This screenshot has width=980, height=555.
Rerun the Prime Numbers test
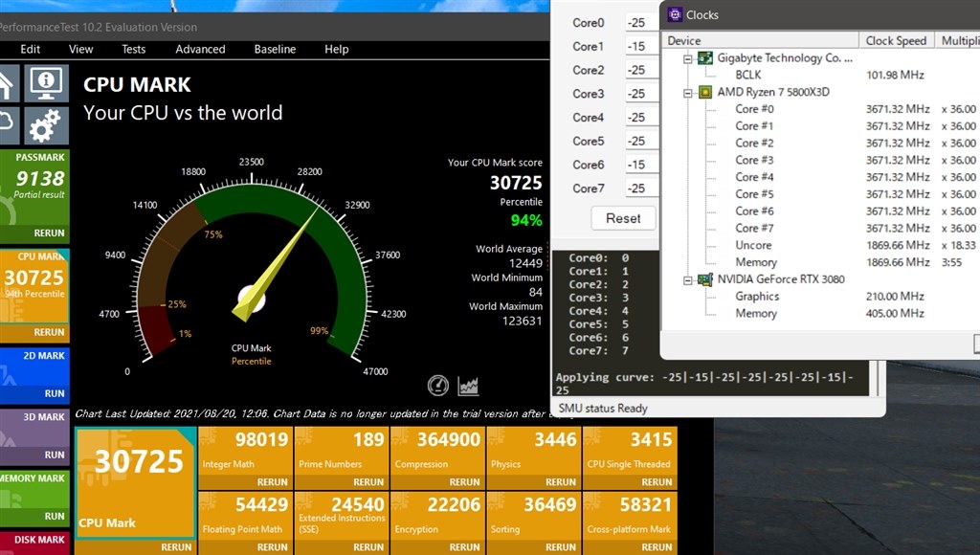click(x=368, y=482)
